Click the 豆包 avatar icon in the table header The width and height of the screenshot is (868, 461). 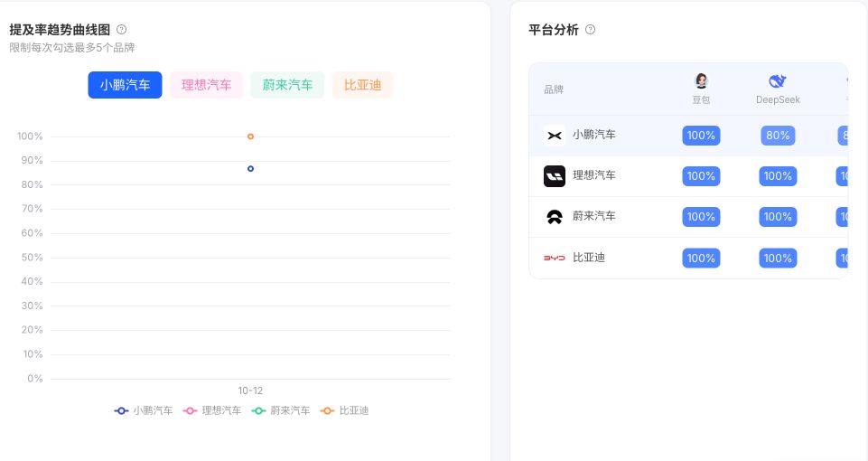[x=701, y=80]
